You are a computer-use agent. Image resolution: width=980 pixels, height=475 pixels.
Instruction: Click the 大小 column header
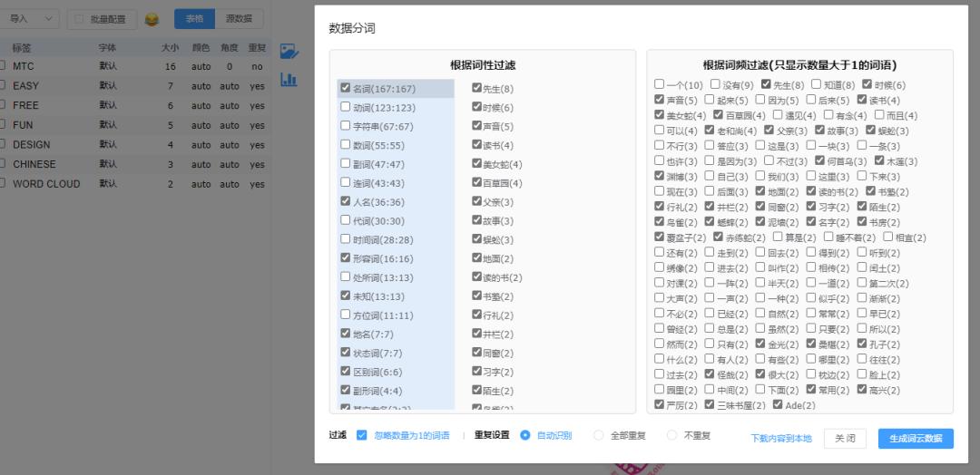point(170,47)
